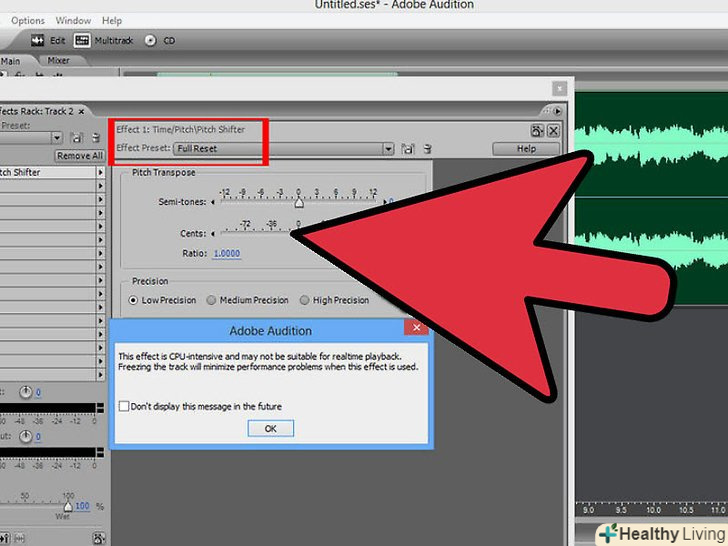Switch to CD view
Image resolution: width=728 pixels, height=546 pixels.
tap(160, 41)
